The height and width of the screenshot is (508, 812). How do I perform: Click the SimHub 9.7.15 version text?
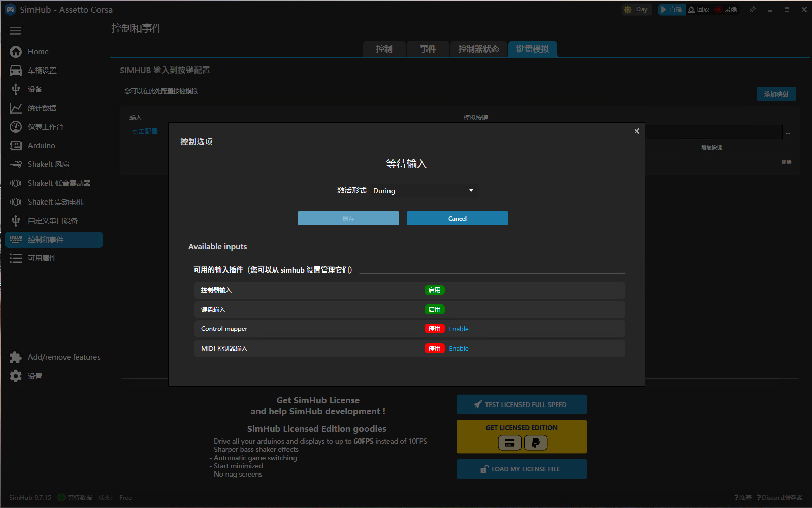point(30,498)
